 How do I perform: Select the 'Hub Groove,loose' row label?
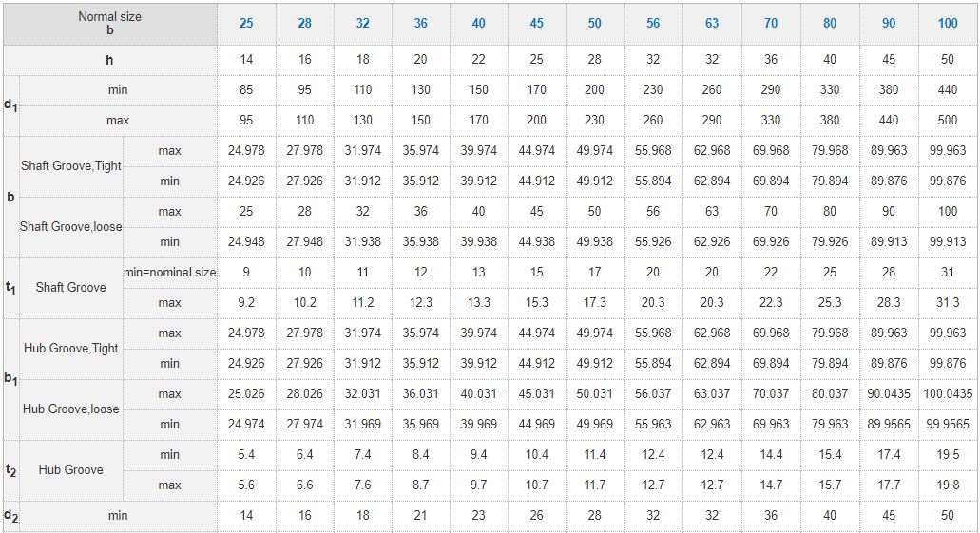(x=71, y=409)
